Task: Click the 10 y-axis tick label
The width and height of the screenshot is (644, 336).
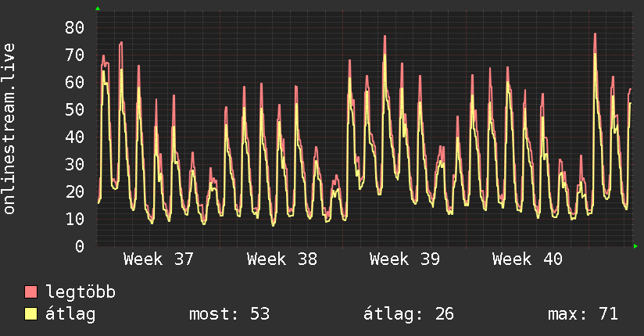Action: (x=74, y=219)
